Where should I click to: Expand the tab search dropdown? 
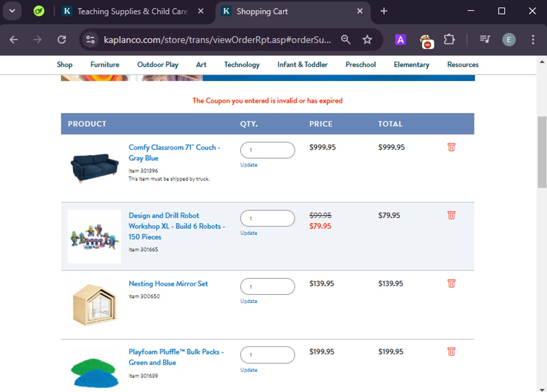tap(12, 11)
